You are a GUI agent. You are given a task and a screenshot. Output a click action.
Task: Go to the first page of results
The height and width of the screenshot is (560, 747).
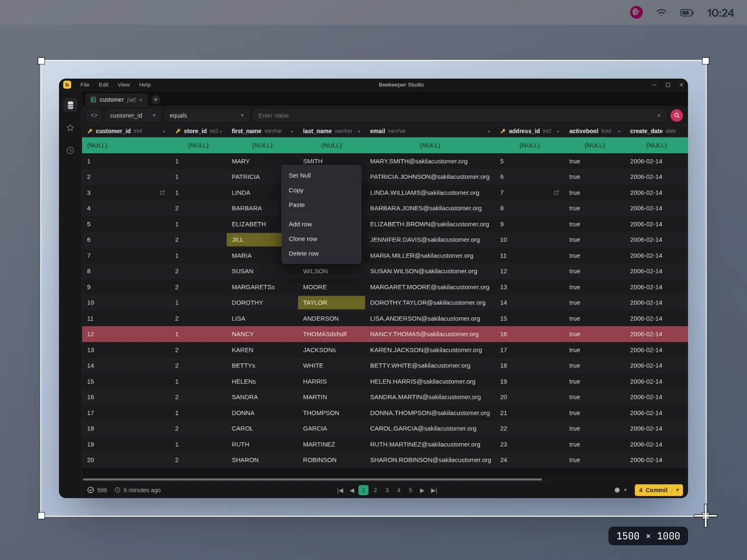tap(340, 490)
